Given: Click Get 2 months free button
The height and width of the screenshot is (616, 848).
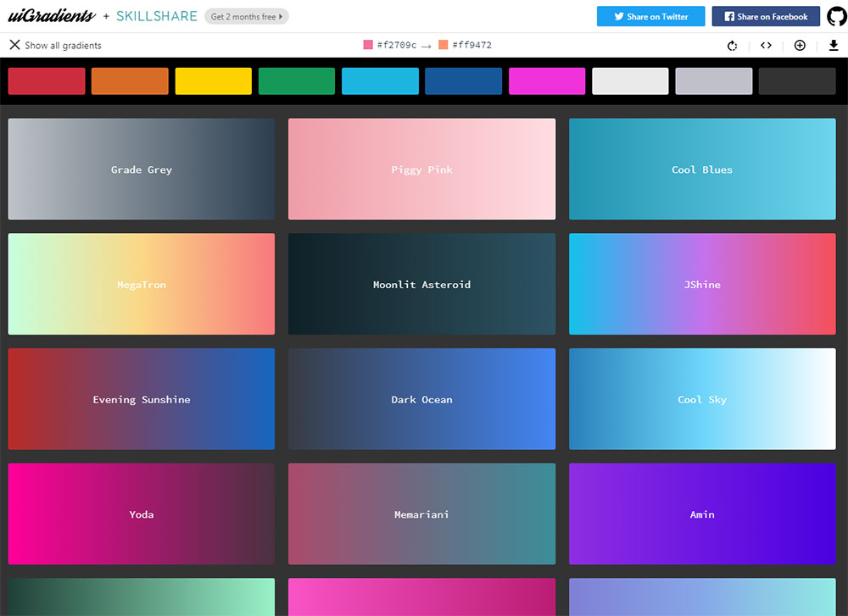Looking at the screenshot, I should point(247,16).
